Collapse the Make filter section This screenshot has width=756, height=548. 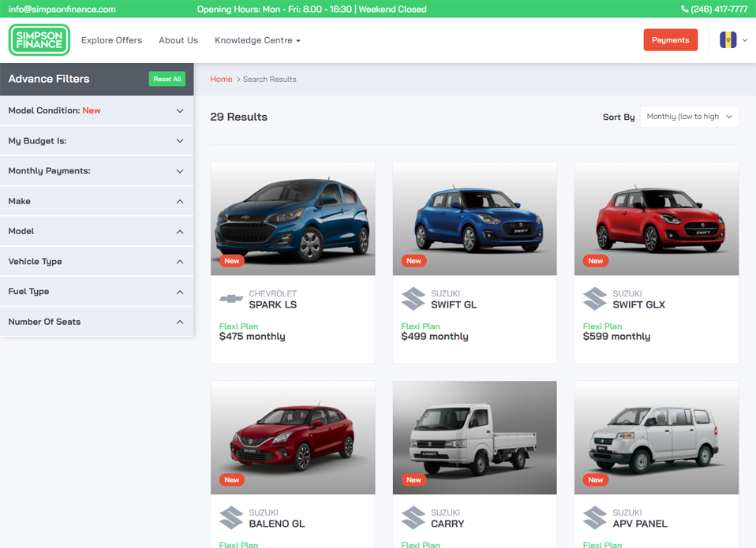pyautogui.click(x=96, y=201)
